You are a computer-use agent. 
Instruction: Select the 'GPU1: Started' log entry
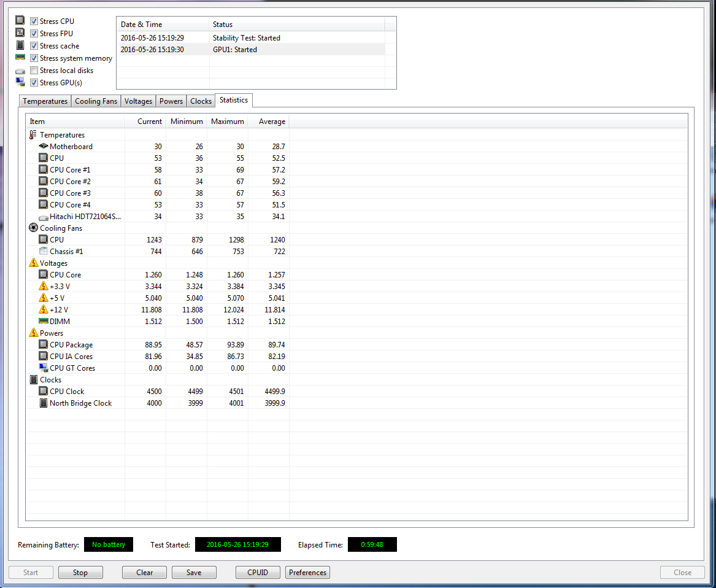click(251, 49)
